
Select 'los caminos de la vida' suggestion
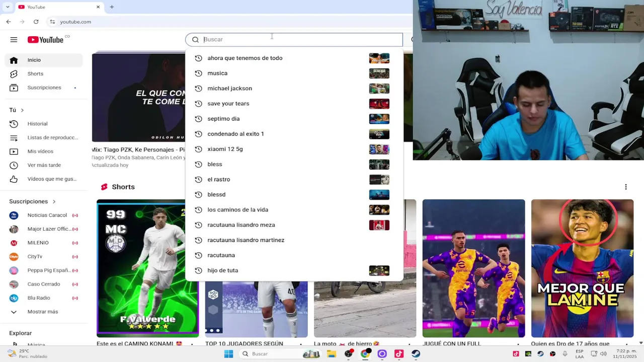tap(294, 210)
